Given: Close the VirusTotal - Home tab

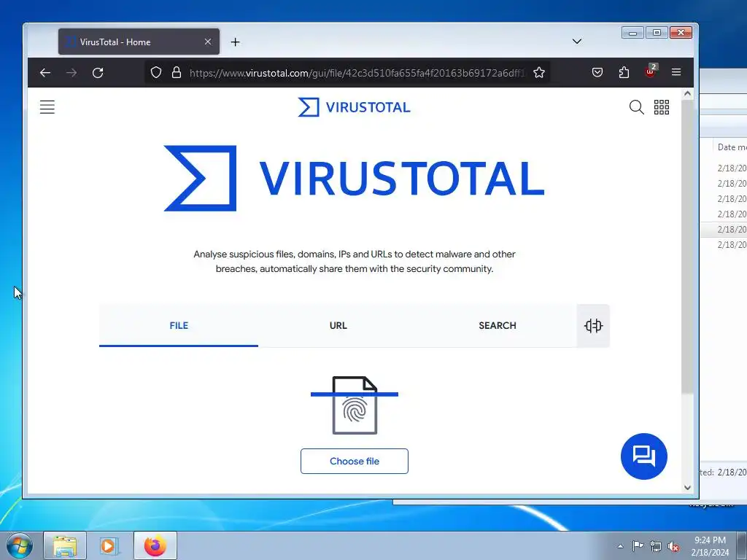Looking at the screenshot, I should tap(208, 42).
